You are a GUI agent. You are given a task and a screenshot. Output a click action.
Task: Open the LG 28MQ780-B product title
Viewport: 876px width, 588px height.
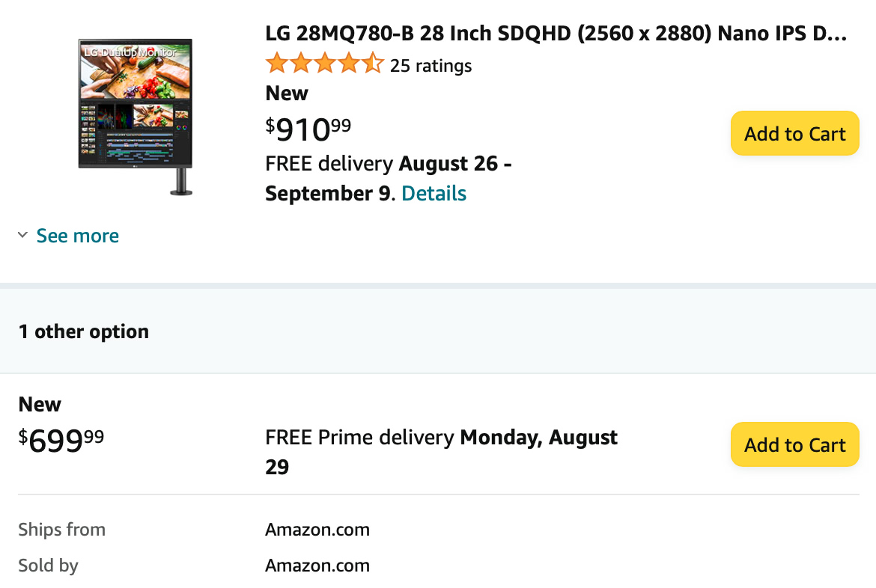(556, 34)
